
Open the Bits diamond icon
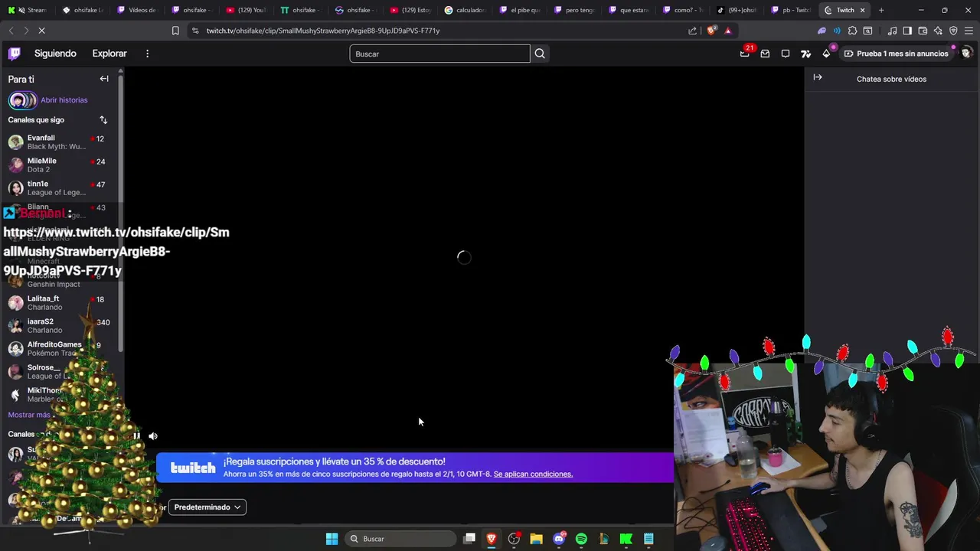[826, 54]
